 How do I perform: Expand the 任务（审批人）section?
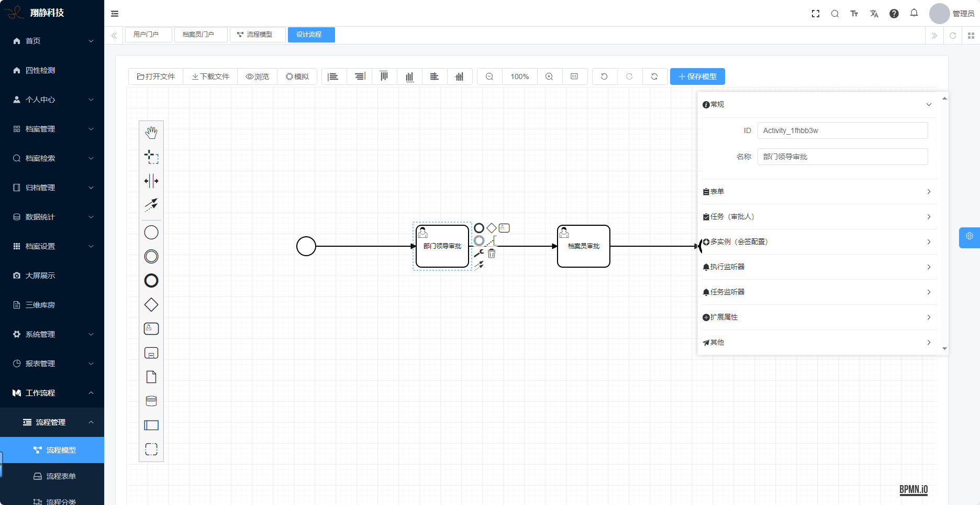pyautogui.click(x=817, y=217)
